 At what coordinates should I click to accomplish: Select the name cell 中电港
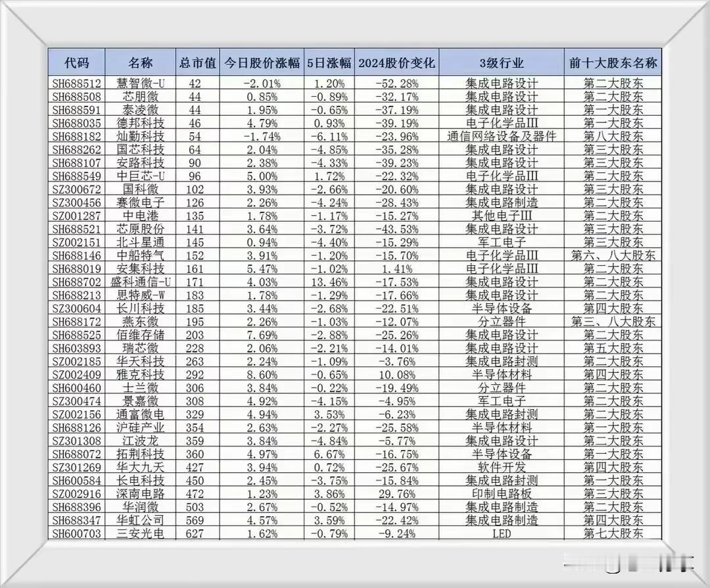[x=141, y=216]
